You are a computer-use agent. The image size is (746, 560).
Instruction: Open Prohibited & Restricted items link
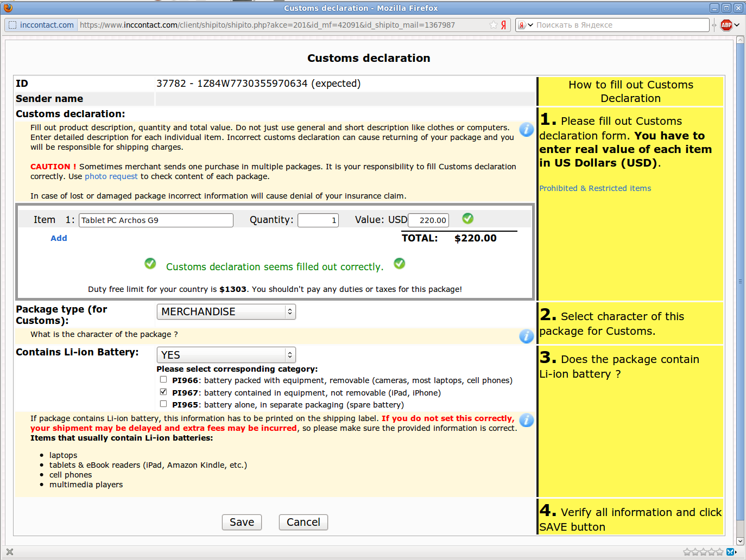point(595,188)
